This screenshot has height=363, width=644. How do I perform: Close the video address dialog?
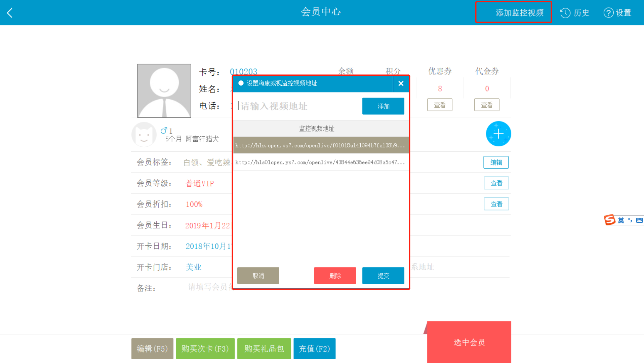(x=401, y=83)
